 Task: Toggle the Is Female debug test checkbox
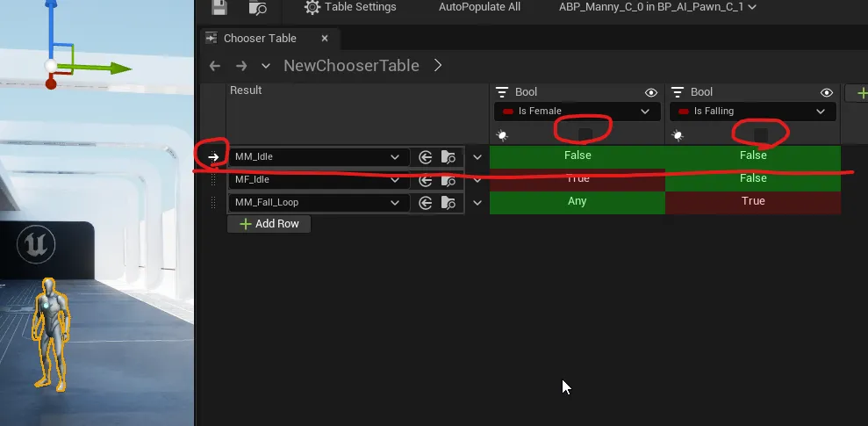pyautogui.click(x=585, y=134)
